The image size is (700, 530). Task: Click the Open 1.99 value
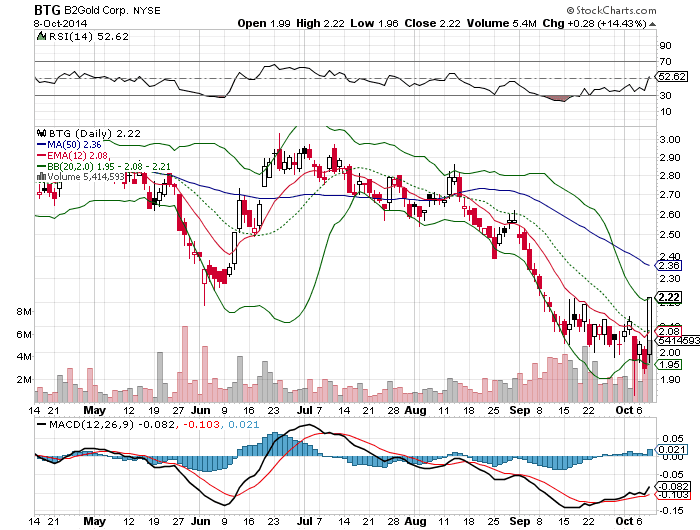coord(264,23)
